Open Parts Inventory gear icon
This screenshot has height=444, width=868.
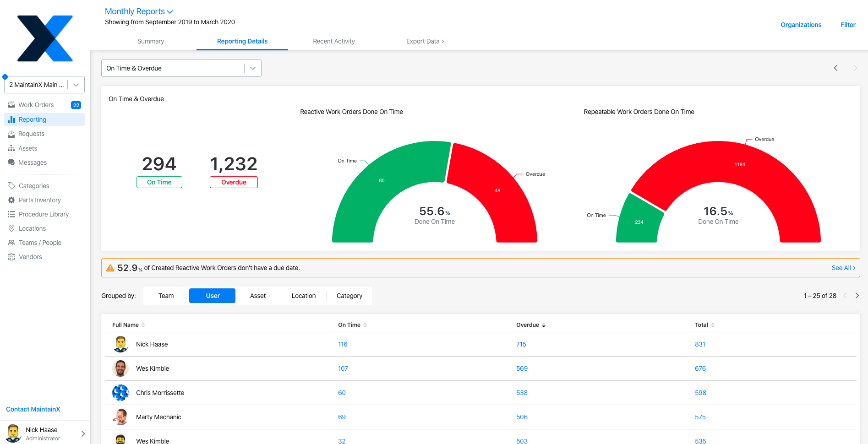(11, 200)
